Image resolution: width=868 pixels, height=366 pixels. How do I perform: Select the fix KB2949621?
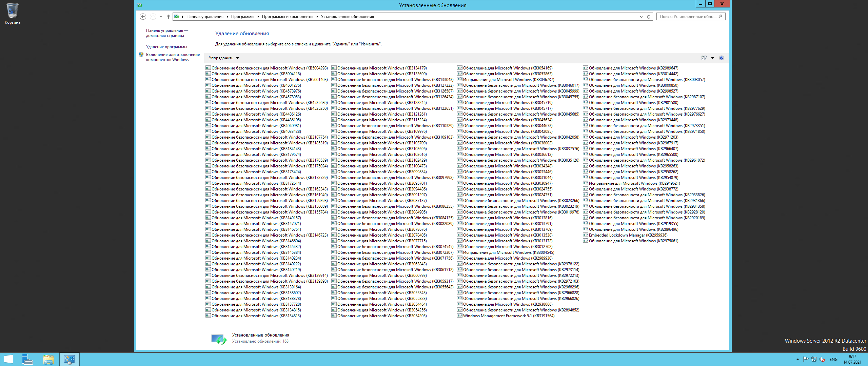coord(632,183)
